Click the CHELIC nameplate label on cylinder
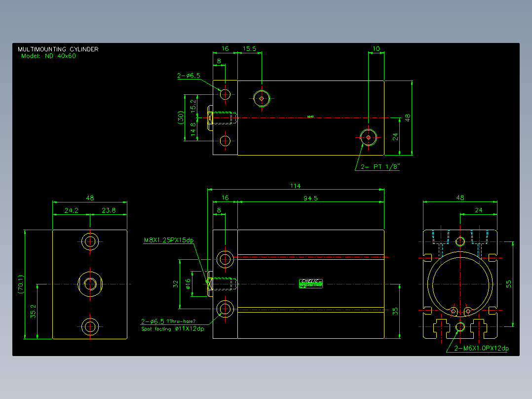Screen dimensions: 532x399 (x=311, y=283)
